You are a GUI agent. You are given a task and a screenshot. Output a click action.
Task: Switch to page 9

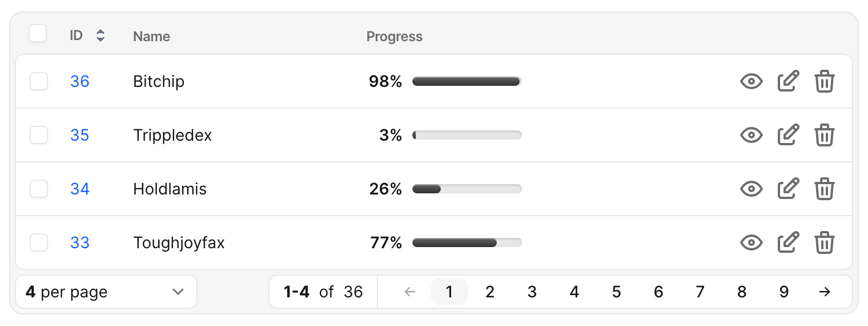point(783,292)
